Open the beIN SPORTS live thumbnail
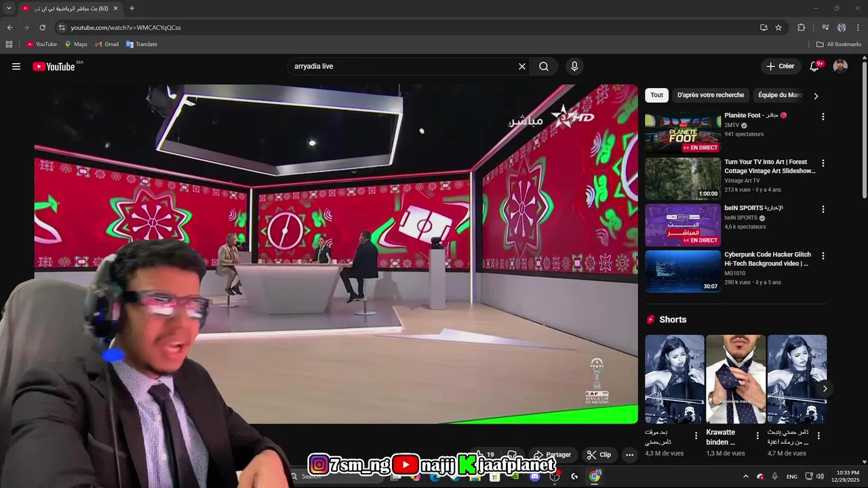 (x=683, y=225)
